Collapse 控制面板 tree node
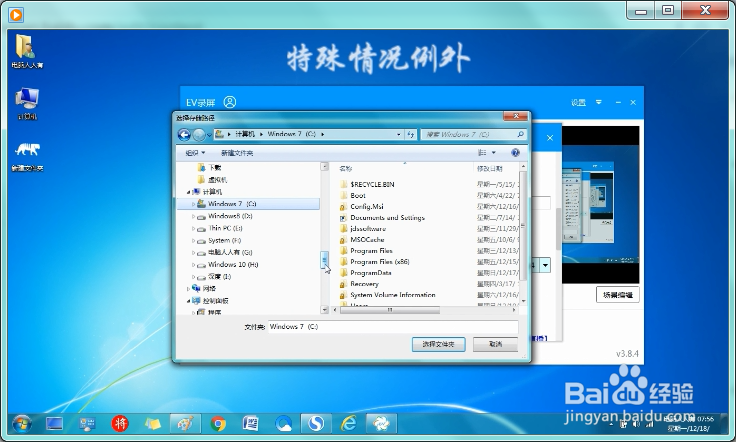 pos(189,301)
